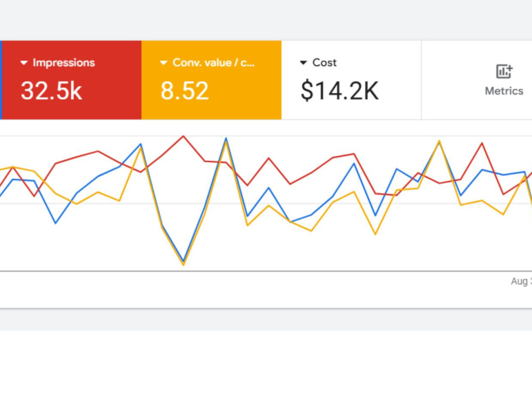Screen dimensions: 532x399
Task: Click the red line's highest peak on chart
Action: pyautogui.click(x=184, y=136)
